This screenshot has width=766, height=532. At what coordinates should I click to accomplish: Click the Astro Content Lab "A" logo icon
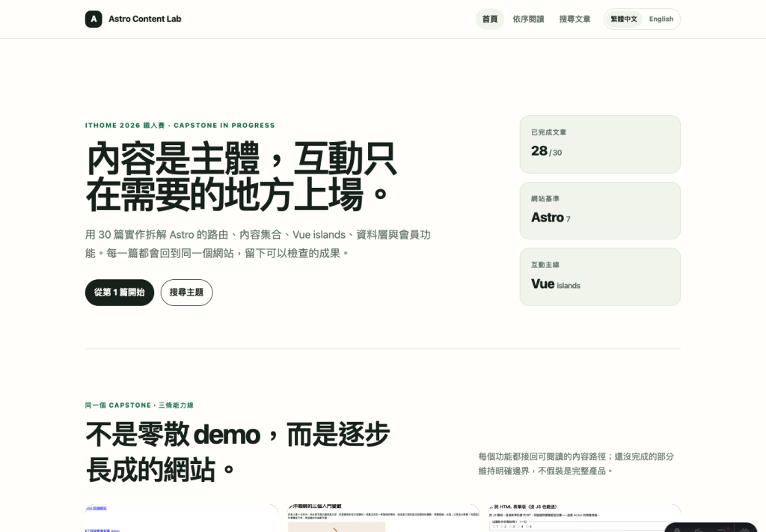point(94,19)
